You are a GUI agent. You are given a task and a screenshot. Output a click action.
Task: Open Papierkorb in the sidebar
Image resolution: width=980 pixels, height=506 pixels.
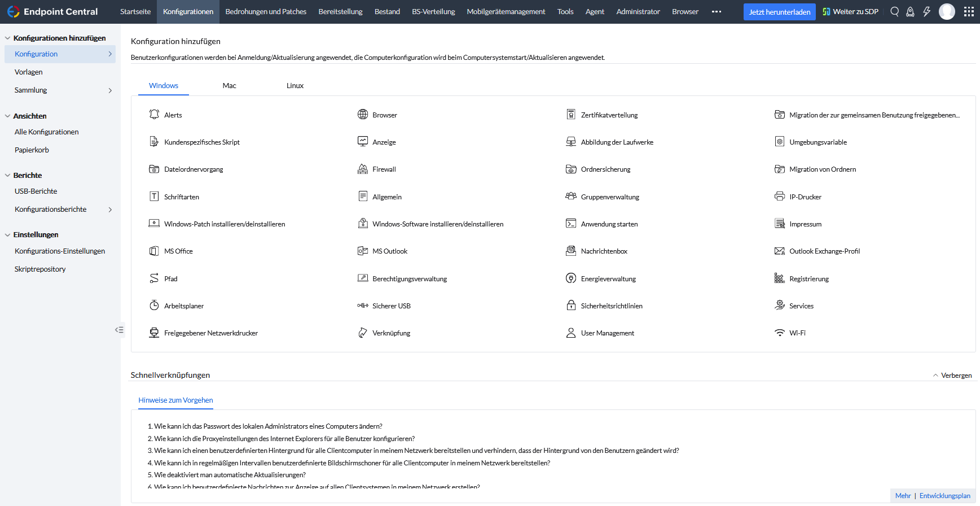32,150
